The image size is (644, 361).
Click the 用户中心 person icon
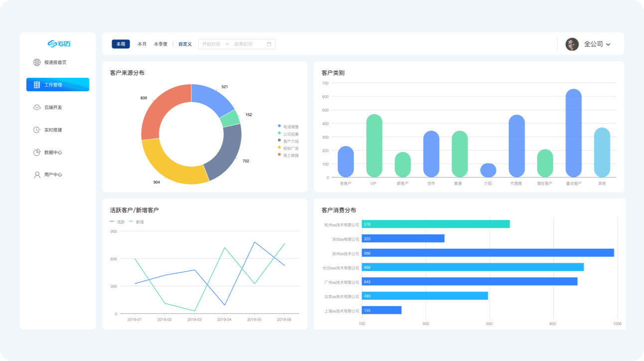pos(37,175)
